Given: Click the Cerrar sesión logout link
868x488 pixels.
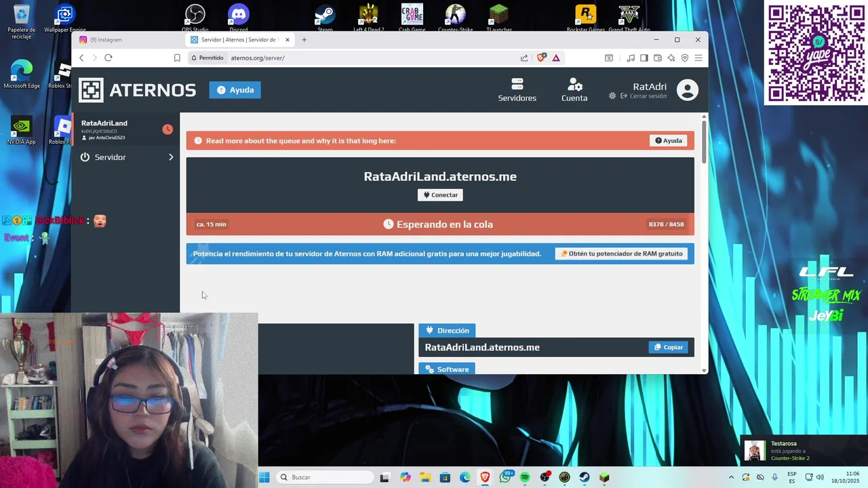Looking at the screenshot, I should [644, 96].
